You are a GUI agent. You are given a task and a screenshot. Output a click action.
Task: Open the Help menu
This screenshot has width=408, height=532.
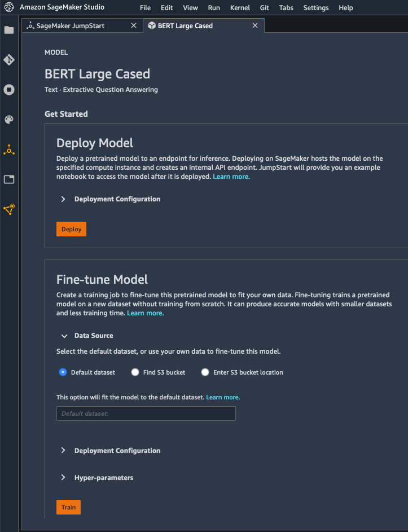click(x=346, y=7)
